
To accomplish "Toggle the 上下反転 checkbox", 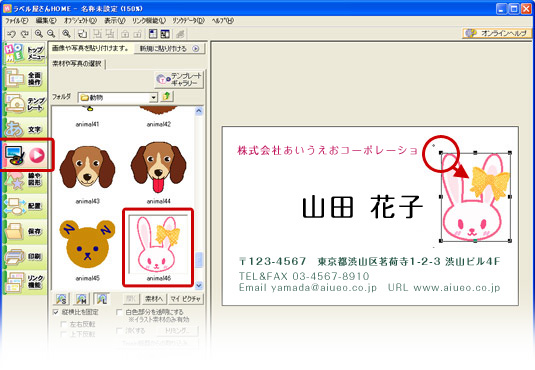I will (x=63, y=334).
